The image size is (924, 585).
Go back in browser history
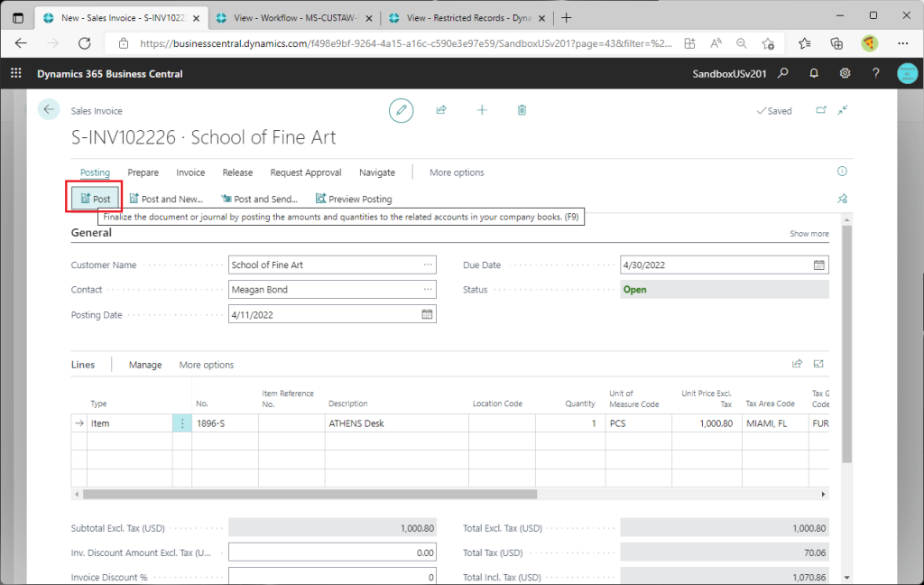(x=22, y=43)
